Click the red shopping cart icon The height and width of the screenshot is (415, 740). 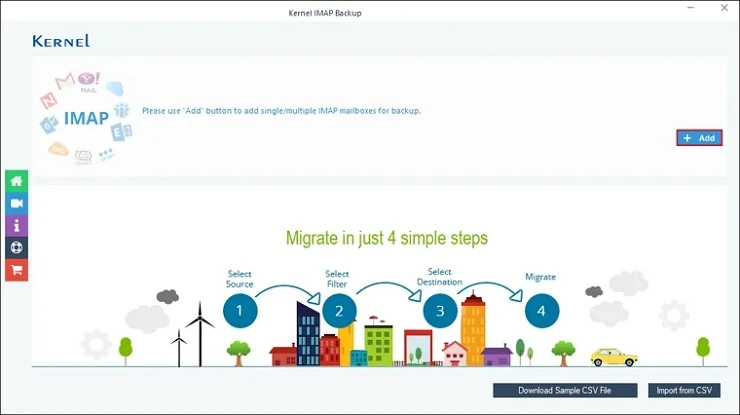[16, 269]
